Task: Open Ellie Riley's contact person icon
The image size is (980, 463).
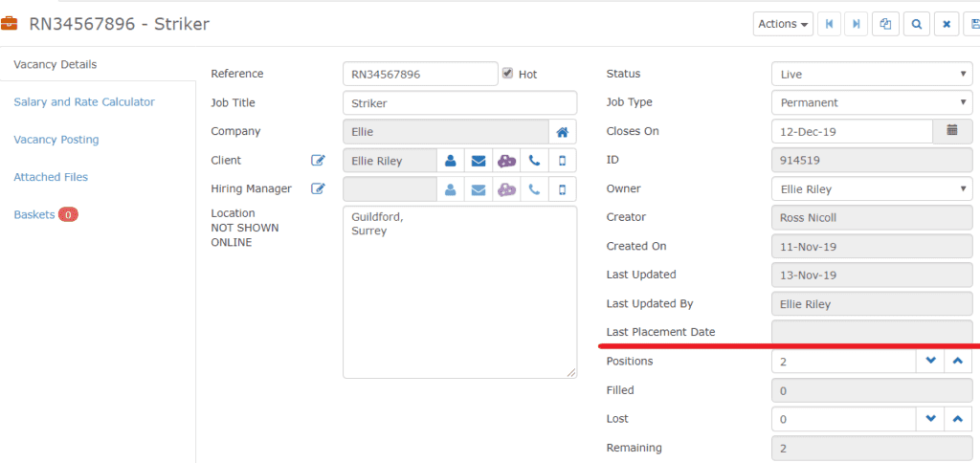Action: [450, 161]
